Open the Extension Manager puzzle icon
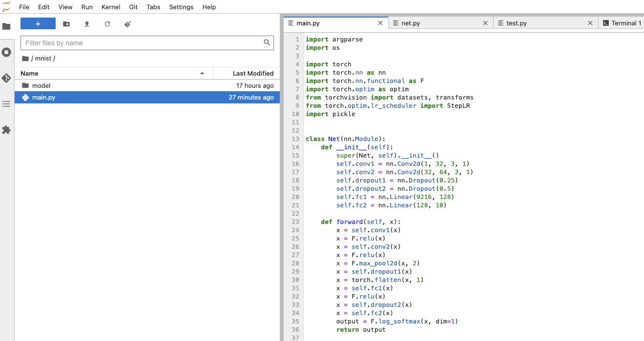Viewport: 644px width, 341px height. [6, 130]
